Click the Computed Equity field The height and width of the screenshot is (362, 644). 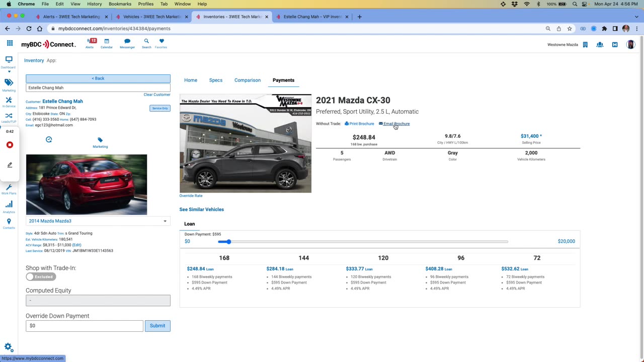[98, 301]
